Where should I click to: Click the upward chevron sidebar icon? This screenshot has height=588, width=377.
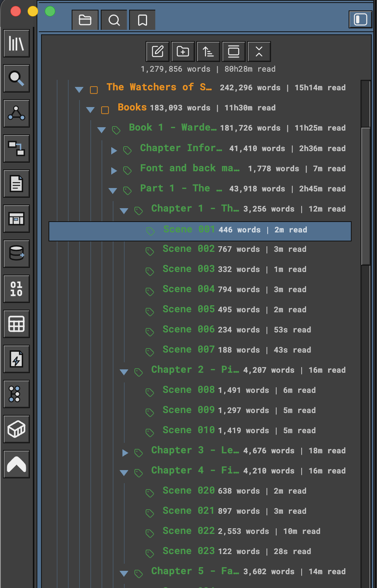pos(16,464)
